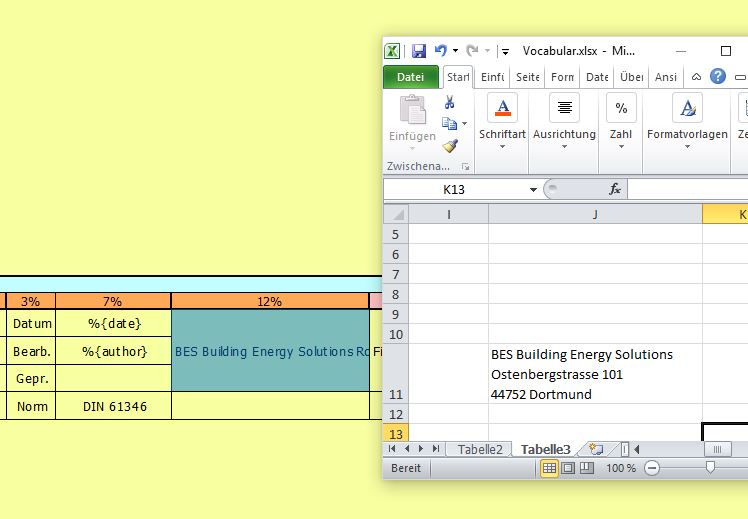Click the insert function fx icon

pos(615,189)
